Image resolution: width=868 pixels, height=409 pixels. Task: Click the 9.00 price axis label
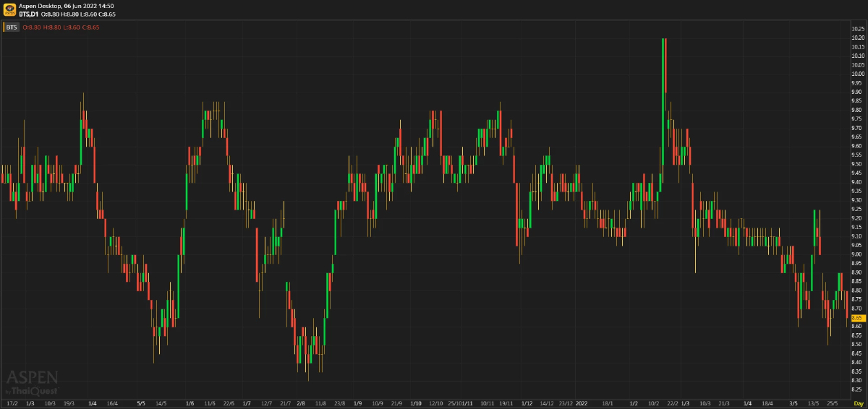pos(858,254)
